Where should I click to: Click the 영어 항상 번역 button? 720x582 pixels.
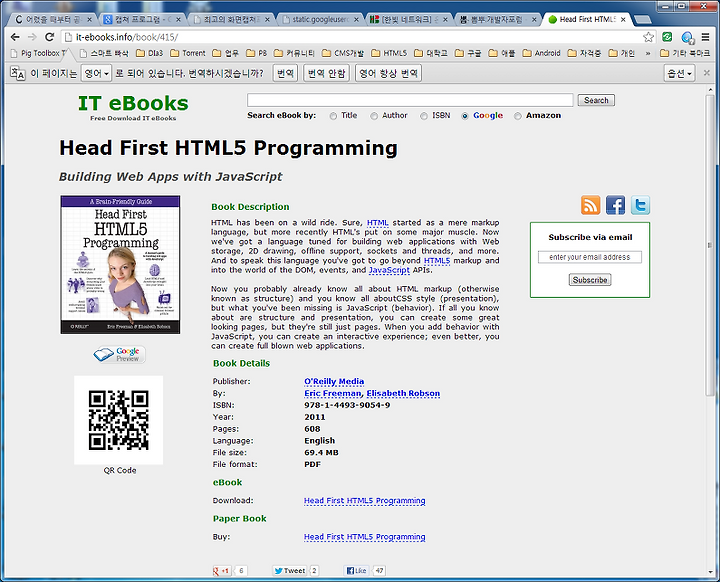[388, 73]
